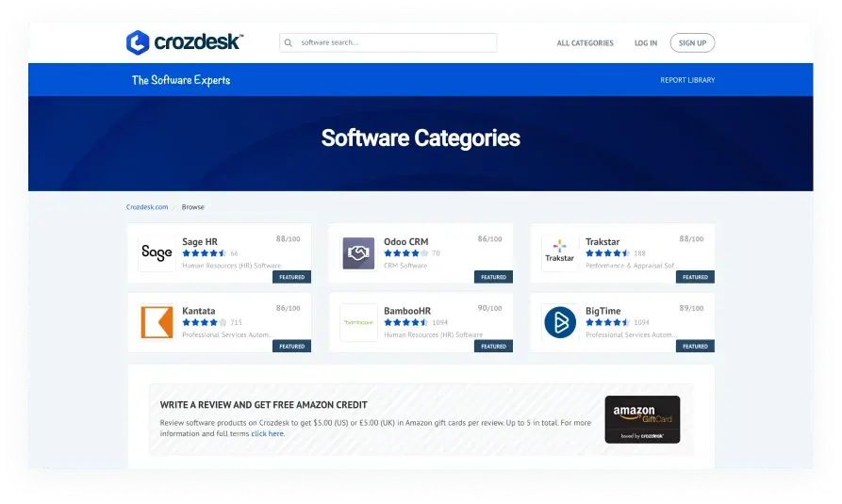Click Sage HR's 88/100 score
The width and height of the screenshot is (842, 504).
point(289,239)
